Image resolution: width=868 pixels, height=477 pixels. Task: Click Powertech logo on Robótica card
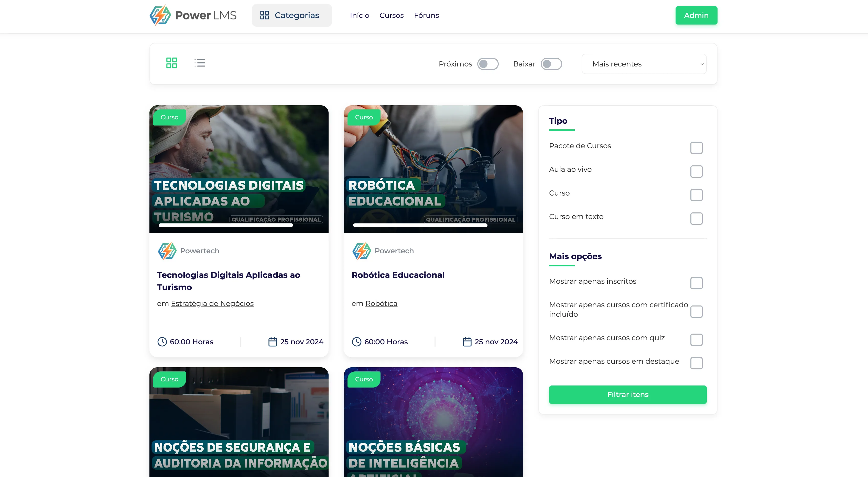click(362, 251)
